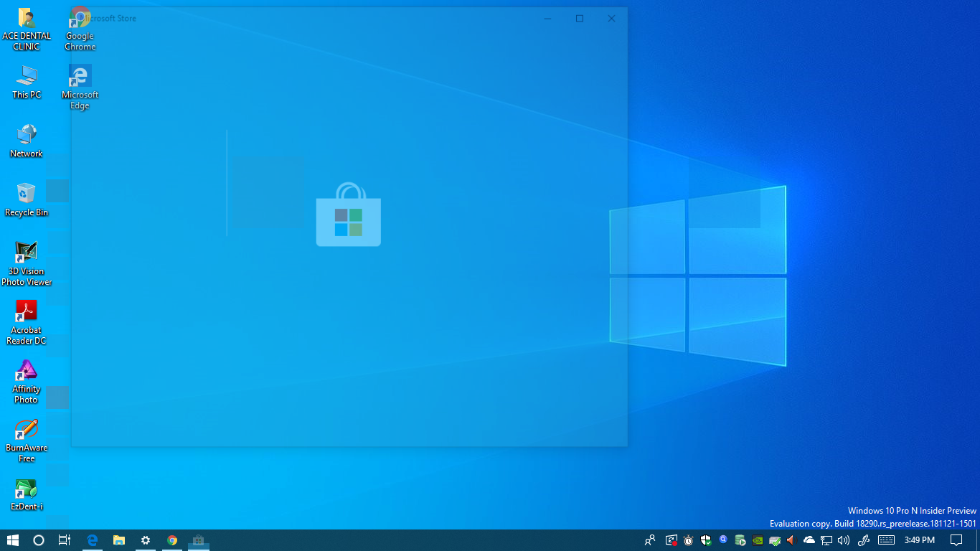Open Task View from the taskbar

(65, 540)
